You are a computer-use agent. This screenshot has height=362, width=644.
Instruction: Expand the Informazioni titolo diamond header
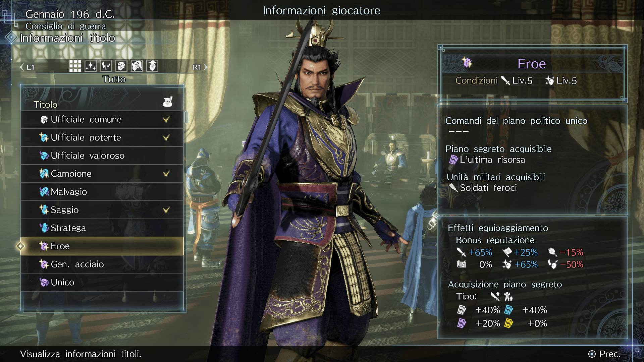coord(11,38)
